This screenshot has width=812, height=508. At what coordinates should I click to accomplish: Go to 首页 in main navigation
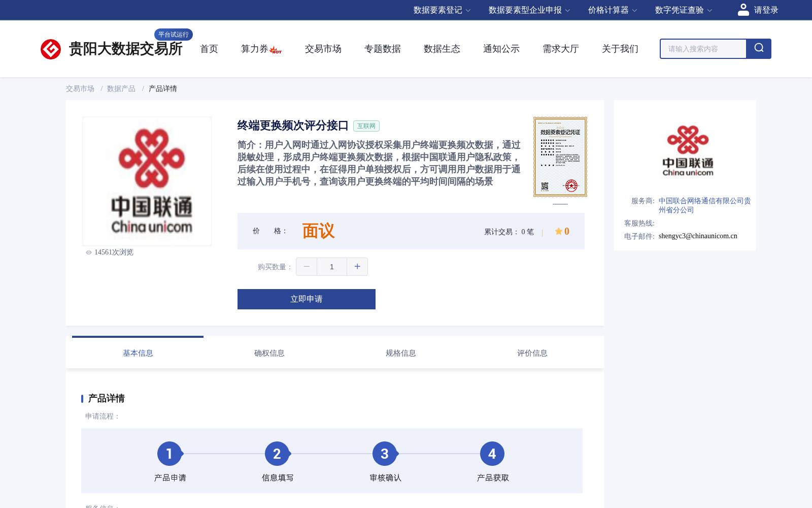pos(209,49)
